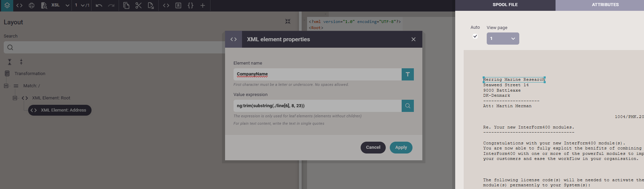Click the plus icon in toolbar

[203, 5]
